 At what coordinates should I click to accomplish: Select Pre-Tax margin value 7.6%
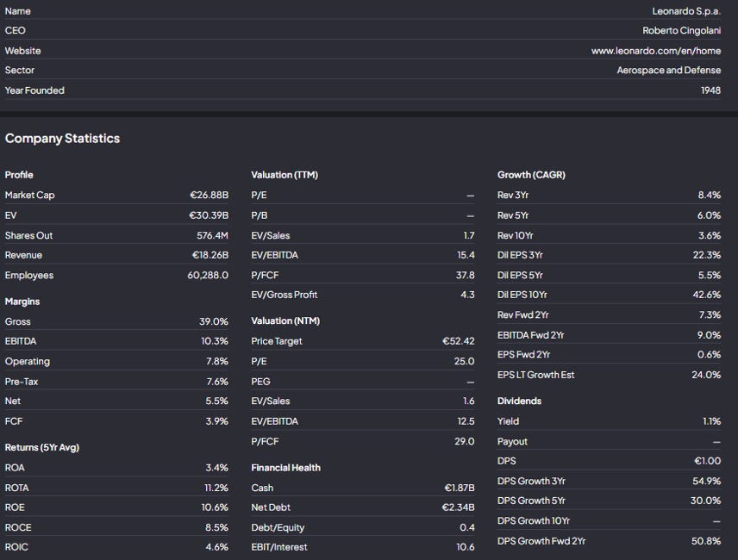tap(217, 382)
